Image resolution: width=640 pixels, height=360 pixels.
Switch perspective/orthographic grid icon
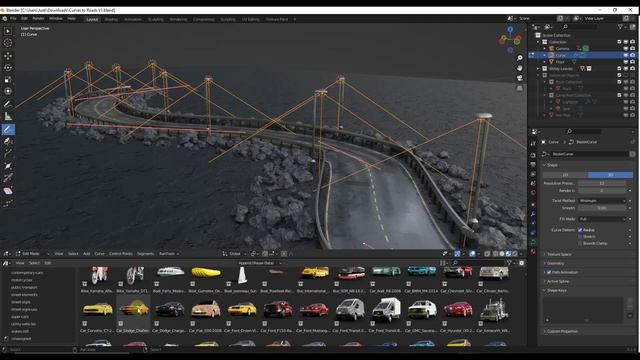520,88
